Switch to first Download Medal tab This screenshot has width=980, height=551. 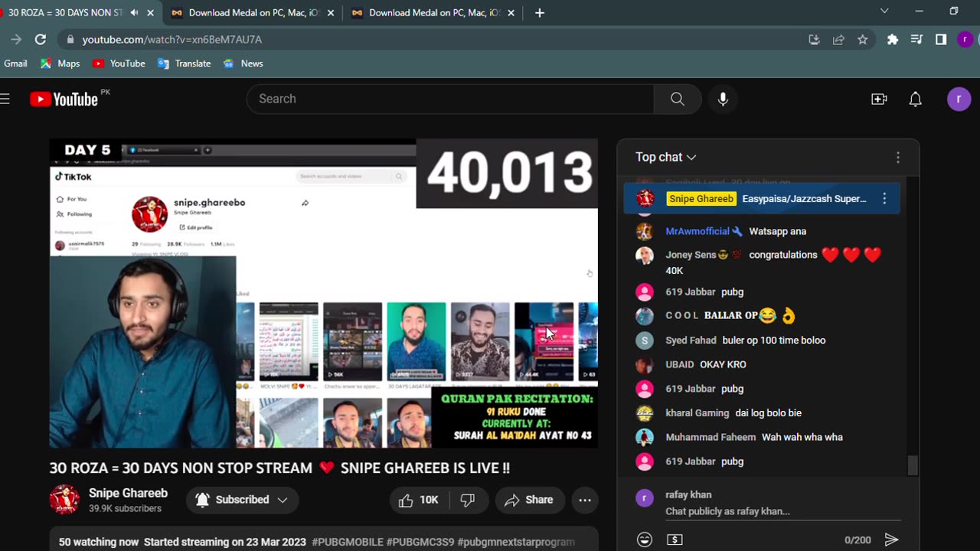254,12
